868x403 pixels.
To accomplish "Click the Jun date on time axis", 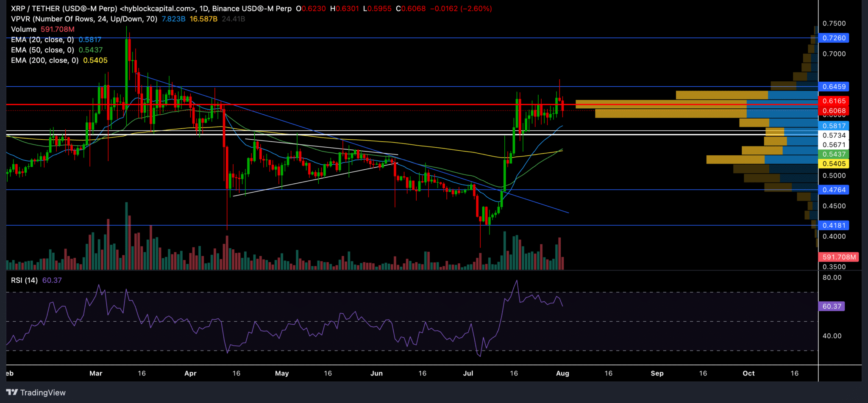I will coord(376,373).
